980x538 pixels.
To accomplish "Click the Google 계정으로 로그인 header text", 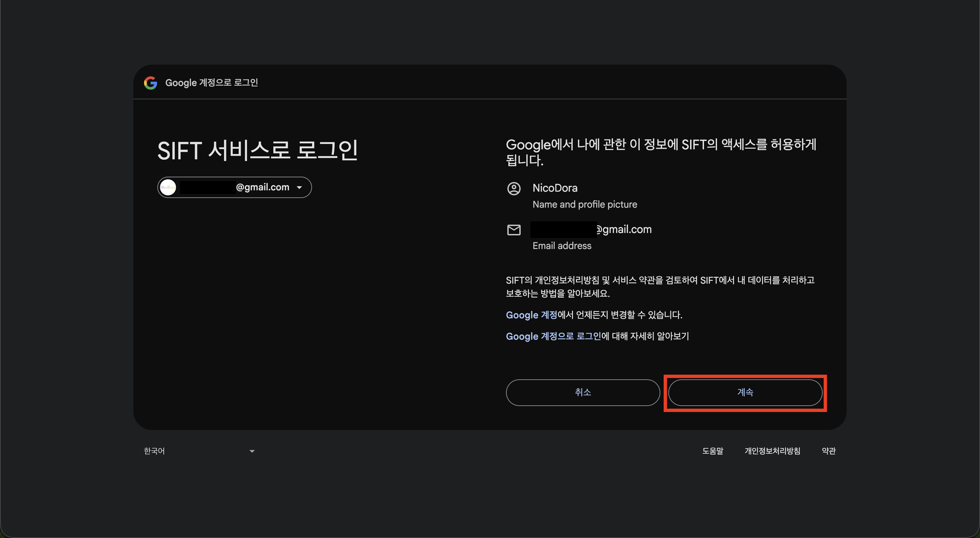I will point(212,83).
